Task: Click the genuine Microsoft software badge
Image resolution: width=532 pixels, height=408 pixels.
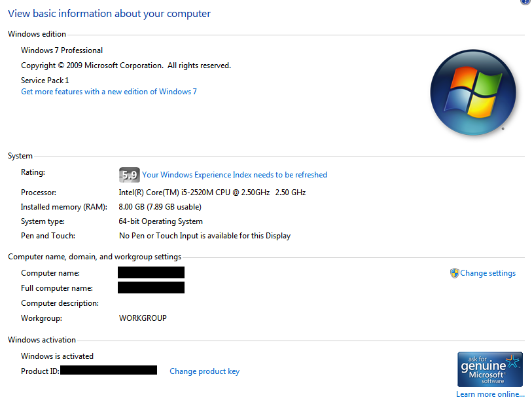Action: [490, 369]
